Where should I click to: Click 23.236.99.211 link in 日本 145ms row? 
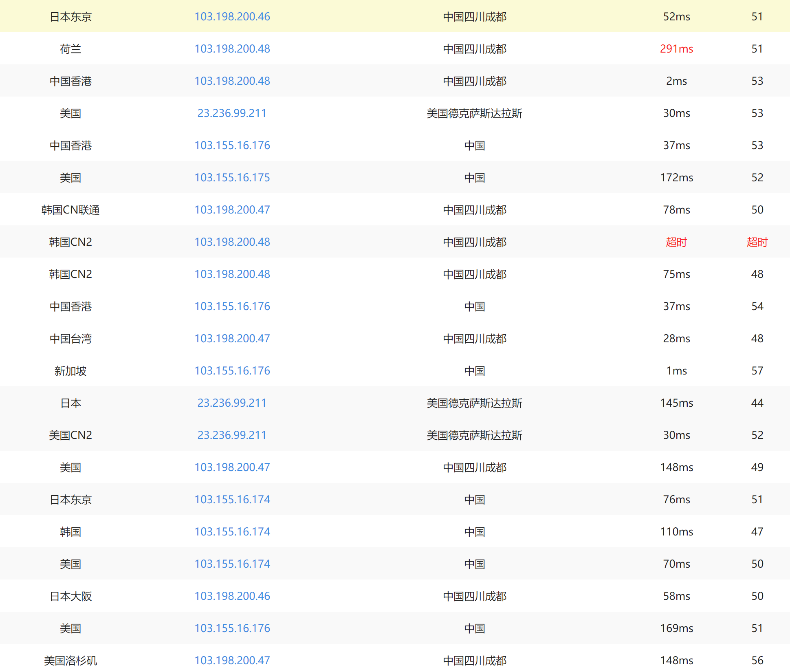232,403
